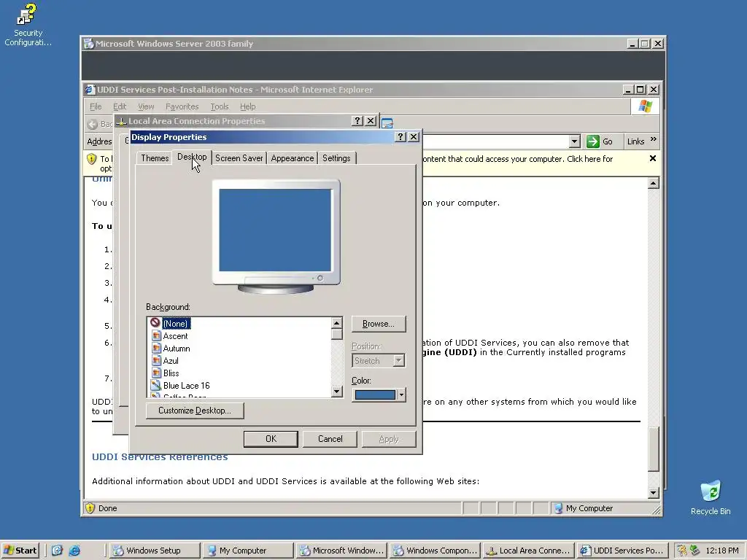The width and height of the screenshot is (747, 560).
Task: Switch to the Appearance tab
Action: [x=292, y=158]
